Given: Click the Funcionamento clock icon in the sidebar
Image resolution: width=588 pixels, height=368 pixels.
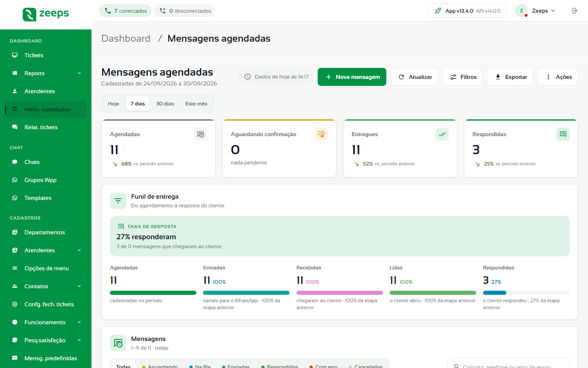Looking at the screenshot, I should pos(15,322).
